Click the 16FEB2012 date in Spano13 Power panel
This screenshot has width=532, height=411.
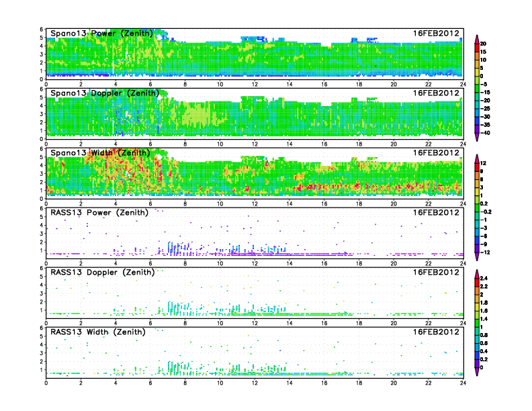[437, 33]
